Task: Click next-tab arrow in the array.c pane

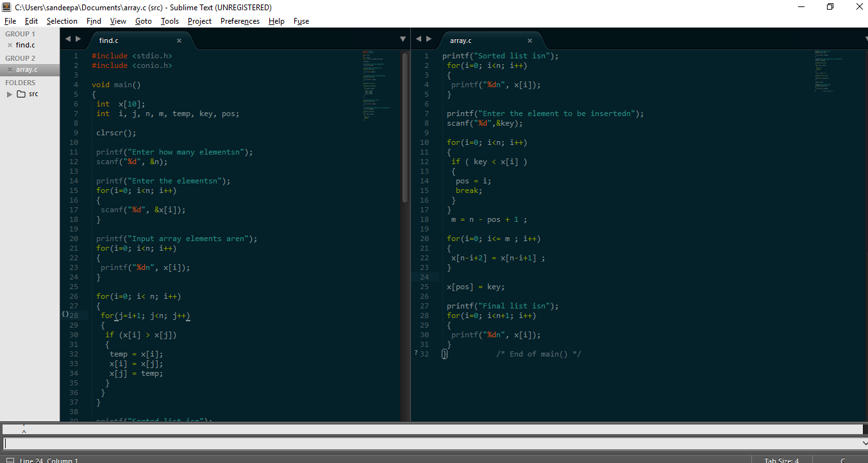Action: click(429, 39)
